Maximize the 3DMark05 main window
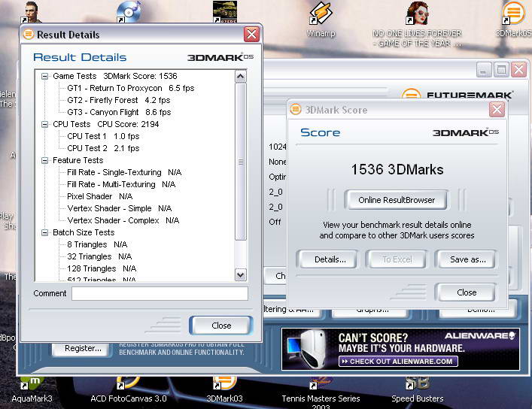This screenshot has width=532, height=409. 501,70
